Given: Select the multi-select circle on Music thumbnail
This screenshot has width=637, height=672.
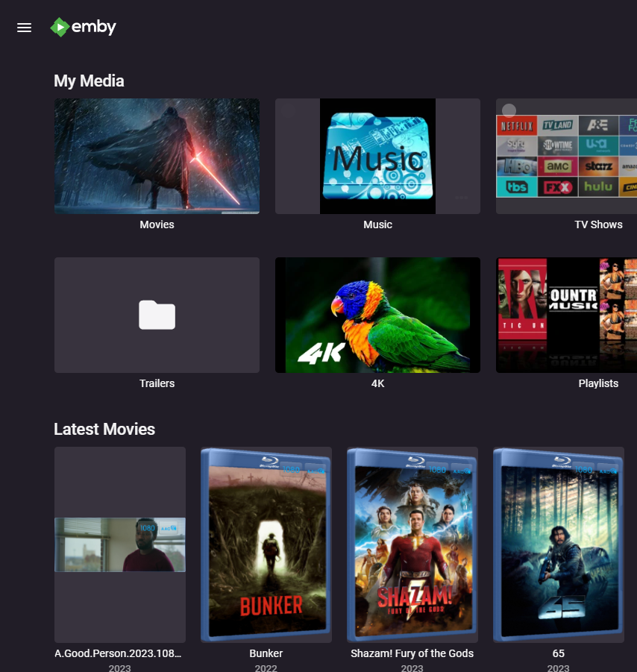Looking at the screenshot, I should [x=289, y=110].
